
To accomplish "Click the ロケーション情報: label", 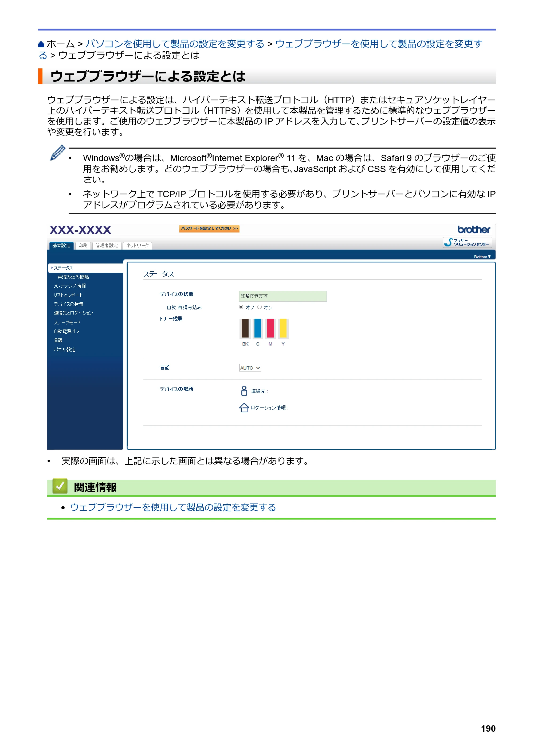I will 269,408.
